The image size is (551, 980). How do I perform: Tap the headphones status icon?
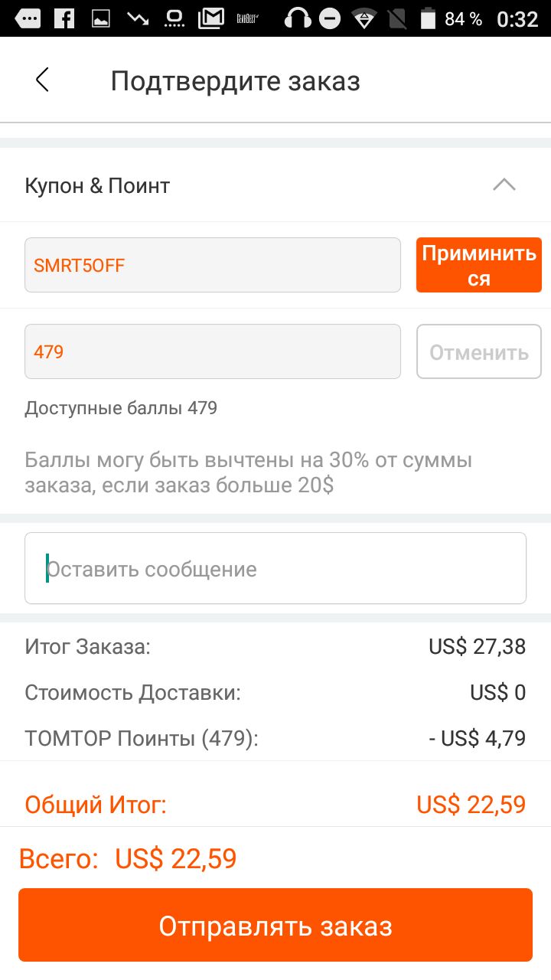[x=298, y=18]
